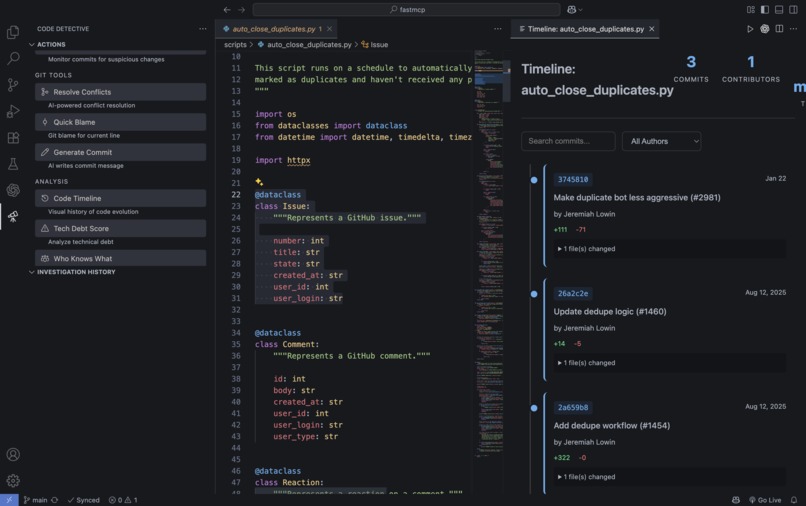Screen dimensions: 806x506
Task: Open the Accounts menu icon
Action: 13,455
